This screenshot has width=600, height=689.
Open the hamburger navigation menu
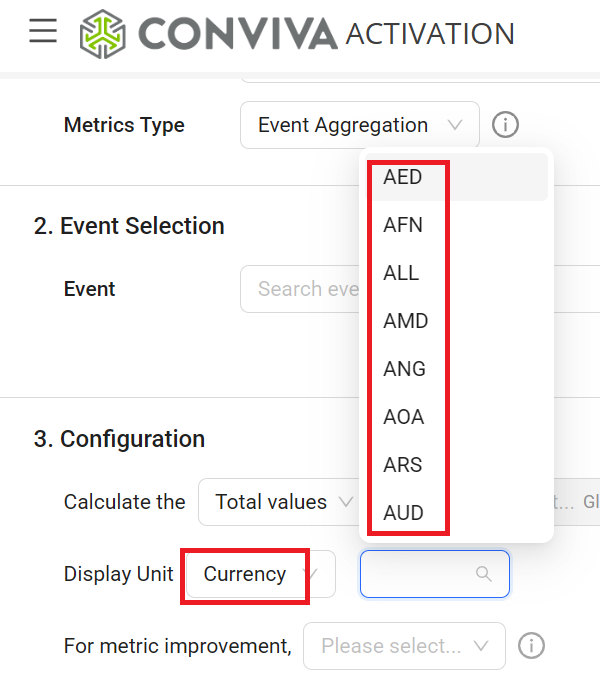click(43, 31)
